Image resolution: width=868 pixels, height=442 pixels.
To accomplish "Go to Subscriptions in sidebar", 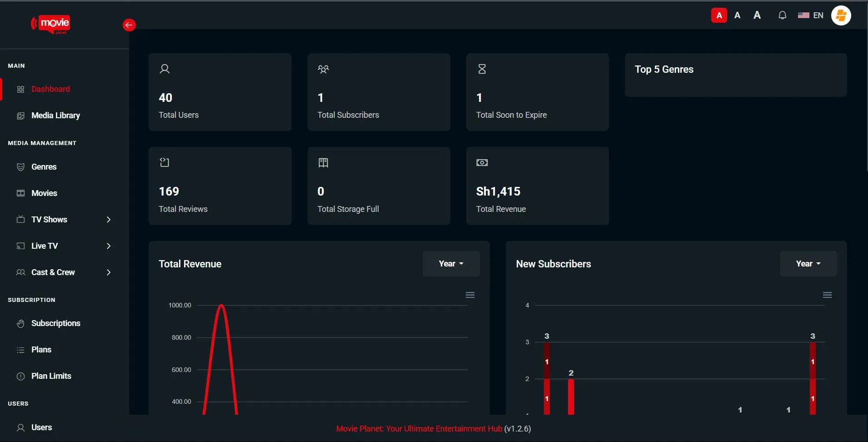I will [x=55, y=323].
